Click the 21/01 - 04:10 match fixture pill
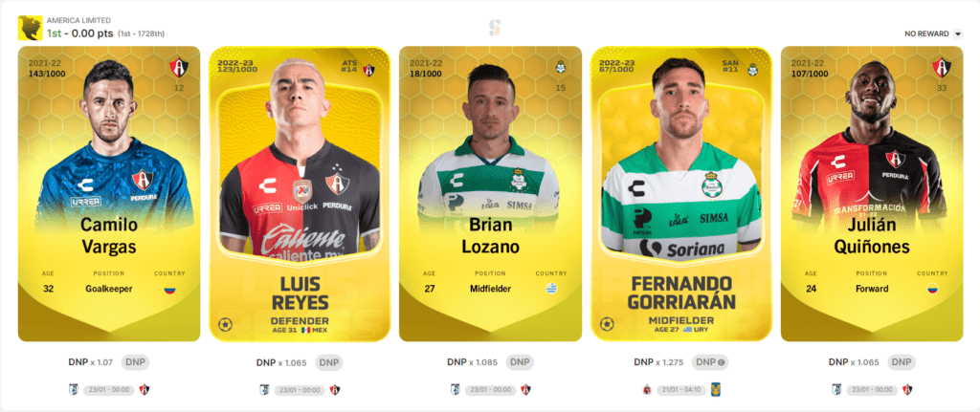Screen dimensions: 980x412 click(680, 389)
